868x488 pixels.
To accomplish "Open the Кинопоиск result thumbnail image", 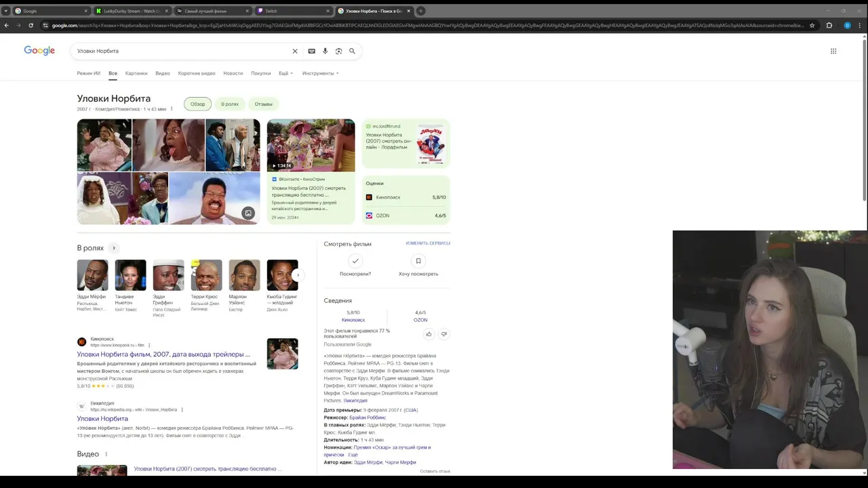I will click(282, 354).
